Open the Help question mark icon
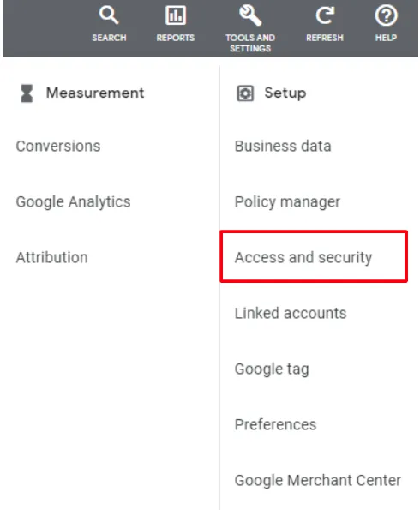This screenshot has width=420, height=510. (386, 15)
